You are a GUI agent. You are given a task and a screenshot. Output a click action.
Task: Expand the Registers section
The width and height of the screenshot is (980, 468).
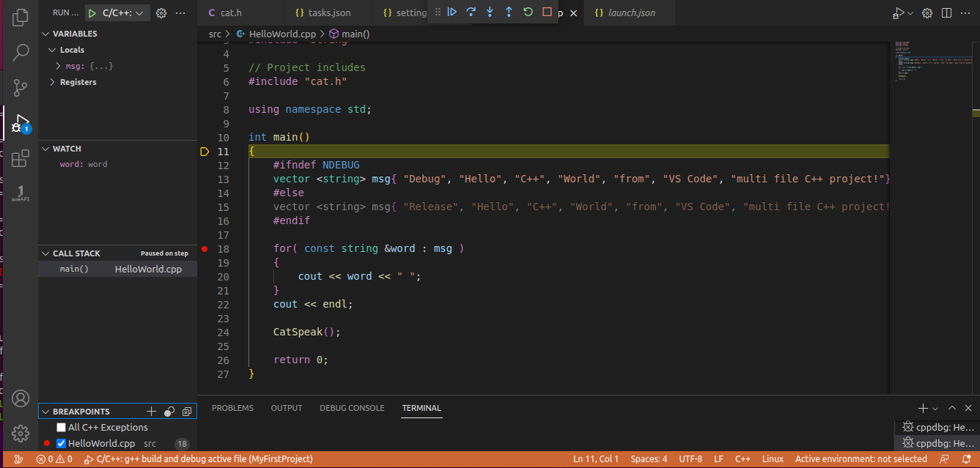point(53,82)
